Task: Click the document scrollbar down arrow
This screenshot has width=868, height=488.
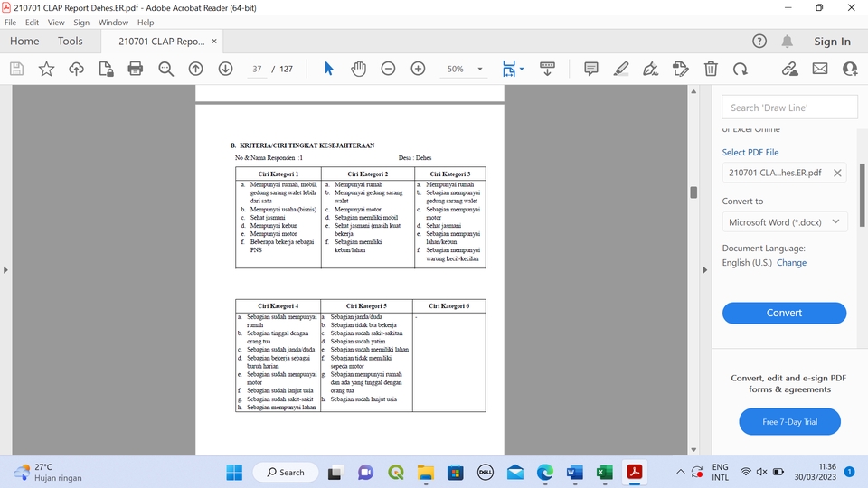Action: pos(693,450)
